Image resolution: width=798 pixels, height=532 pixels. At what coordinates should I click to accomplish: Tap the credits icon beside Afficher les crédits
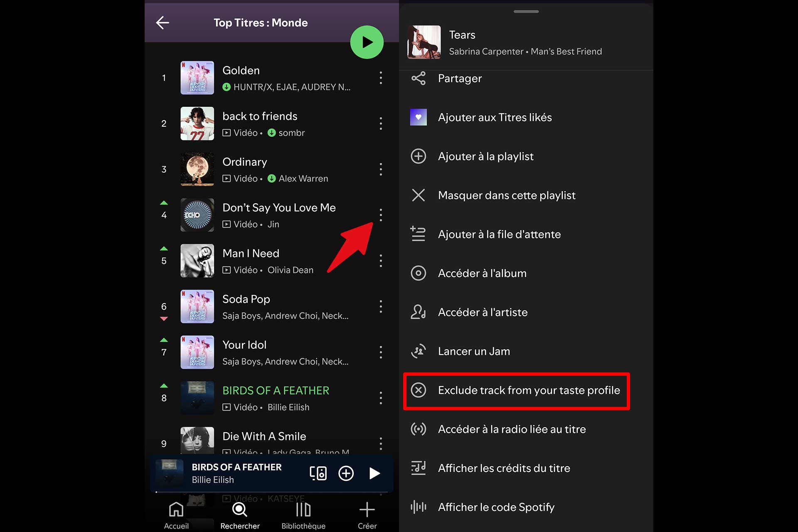418,468
